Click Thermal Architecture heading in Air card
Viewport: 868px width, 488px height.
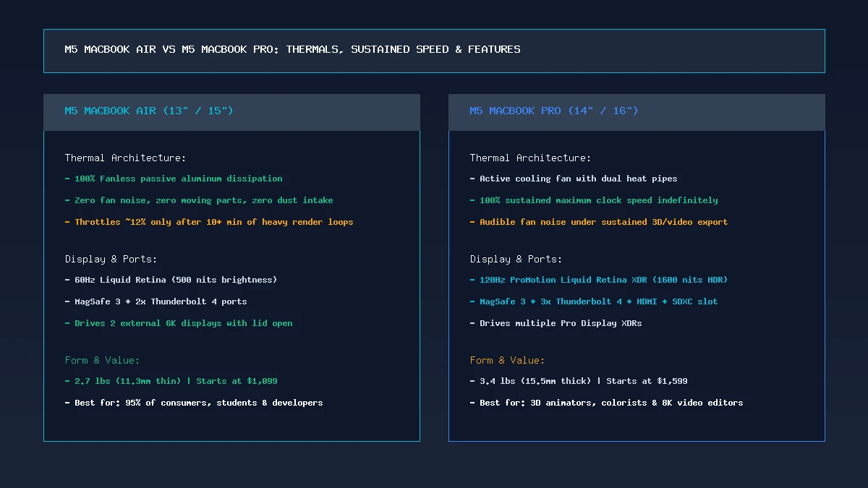pyautogui.click(x=125, y=158)
